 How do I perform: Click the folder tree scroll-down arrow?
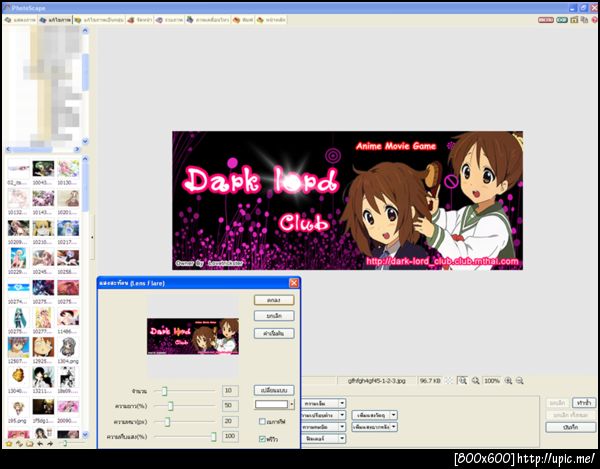[85, 141]
